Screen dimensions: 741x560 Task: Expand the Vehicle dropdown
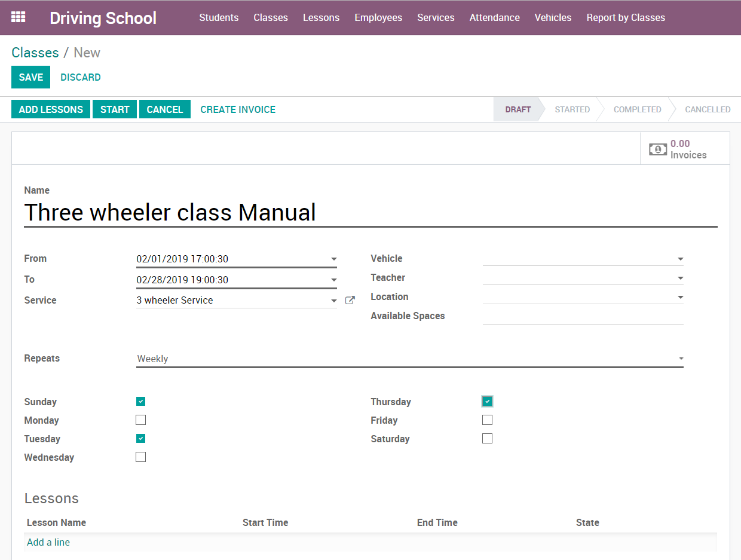[680, 259]
